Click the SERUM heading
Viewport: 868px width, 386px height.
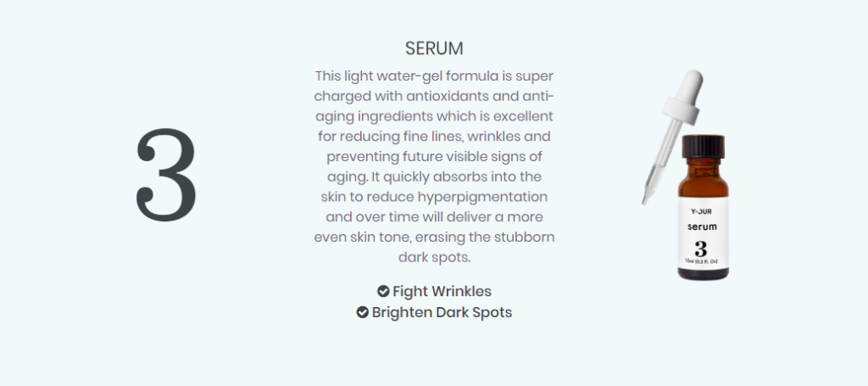pyautogui.click(x=434, y=48)
